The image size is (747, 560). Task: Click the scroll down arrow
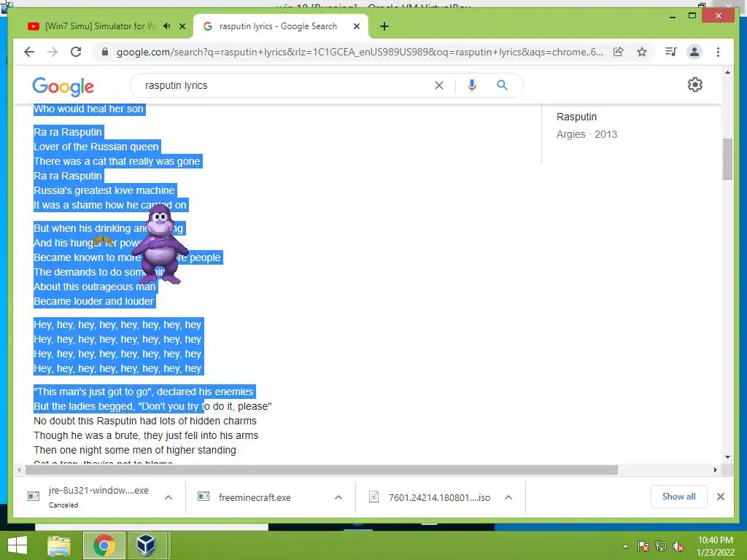point(727,456)
